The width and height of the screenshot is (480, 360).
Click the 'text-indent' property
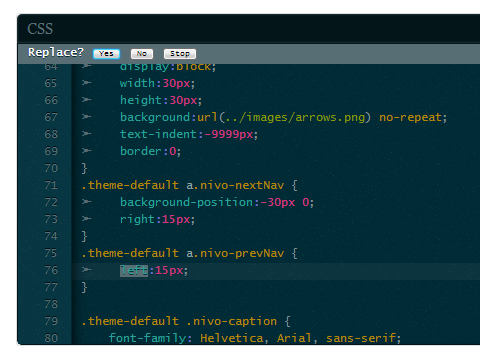coord(158,134)
